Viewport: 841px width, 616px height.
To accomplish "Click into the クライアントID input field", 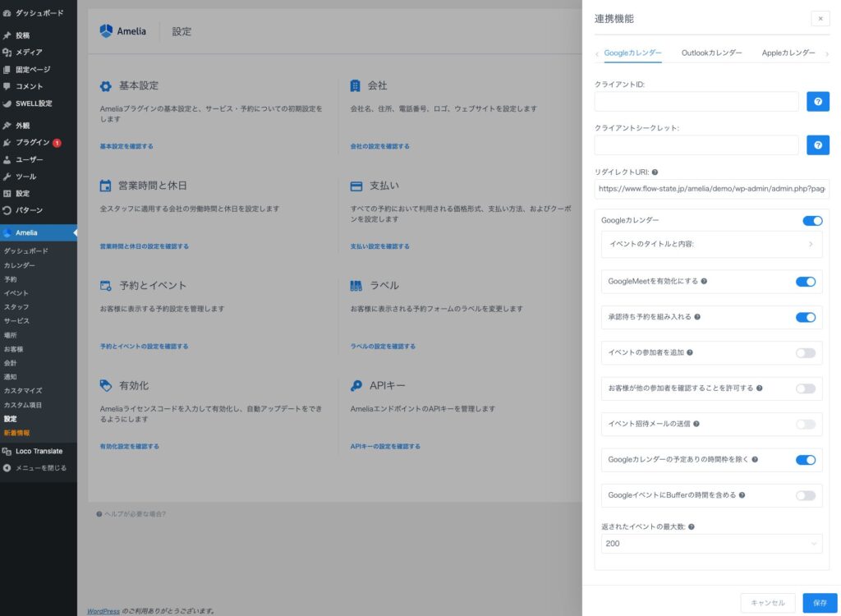I will 696,101.
